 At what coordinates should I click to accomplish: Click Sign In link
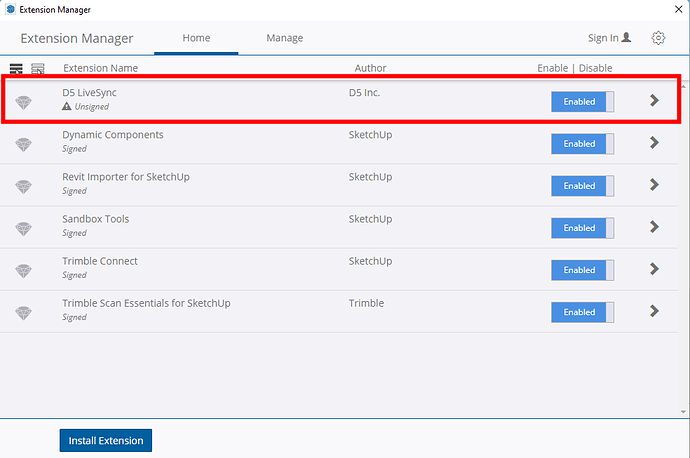[x=609, y=38]
